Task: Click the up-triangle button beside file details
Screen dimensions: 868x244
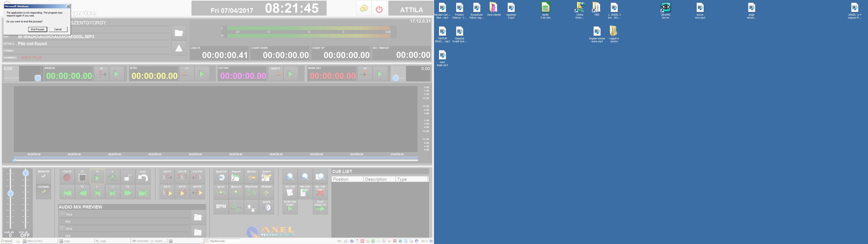Action: (179, 49)
